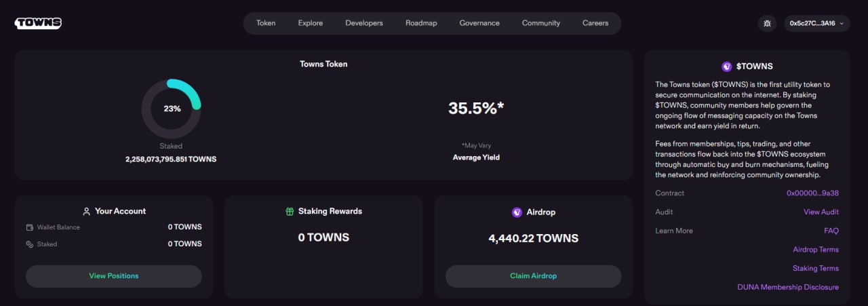Click the Staking Rewards heading
868x306 pixels.
(330, 212)
